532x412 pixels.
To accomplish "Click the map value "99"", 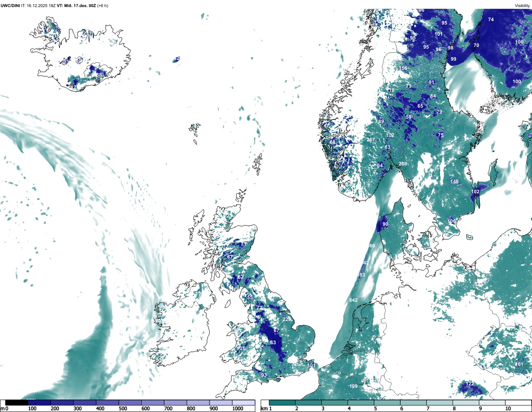I will point(453,59).
